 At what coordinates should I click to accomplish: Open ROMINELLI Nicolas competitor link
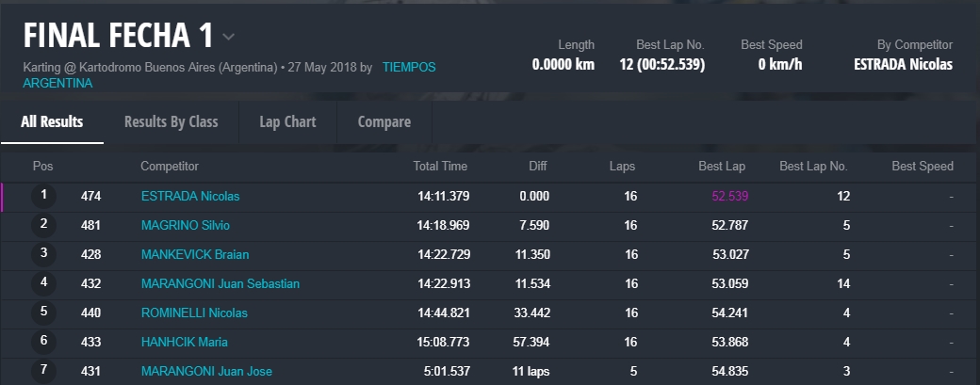pyautogui.click(x=194, y=313)
